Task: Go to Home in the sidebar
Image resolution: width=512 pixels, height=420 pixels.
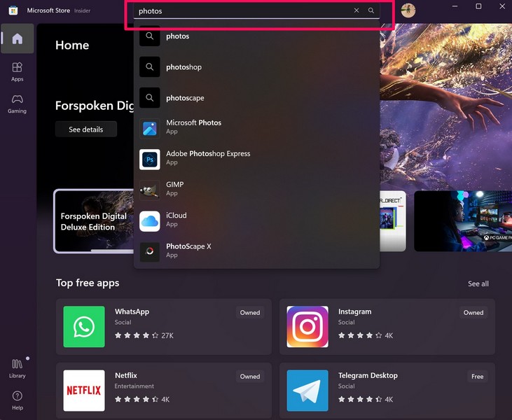Action: tap(17, 38)
